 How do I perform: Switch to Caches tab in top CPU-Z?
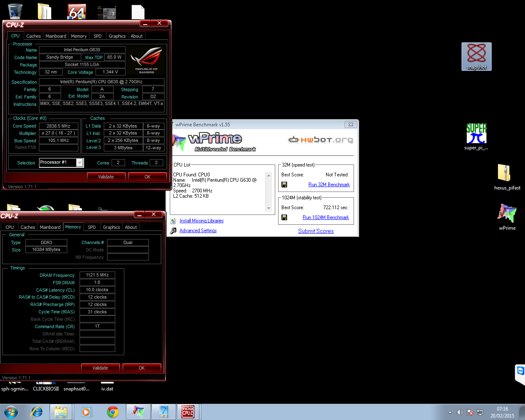(34, 36)
